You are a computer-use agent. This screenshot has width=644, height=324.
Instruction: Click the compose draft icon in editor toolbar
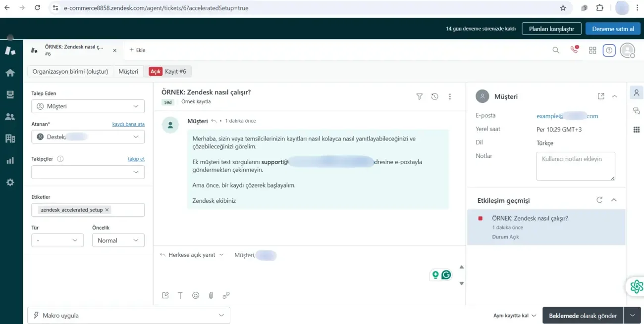[x=165, y=295]
